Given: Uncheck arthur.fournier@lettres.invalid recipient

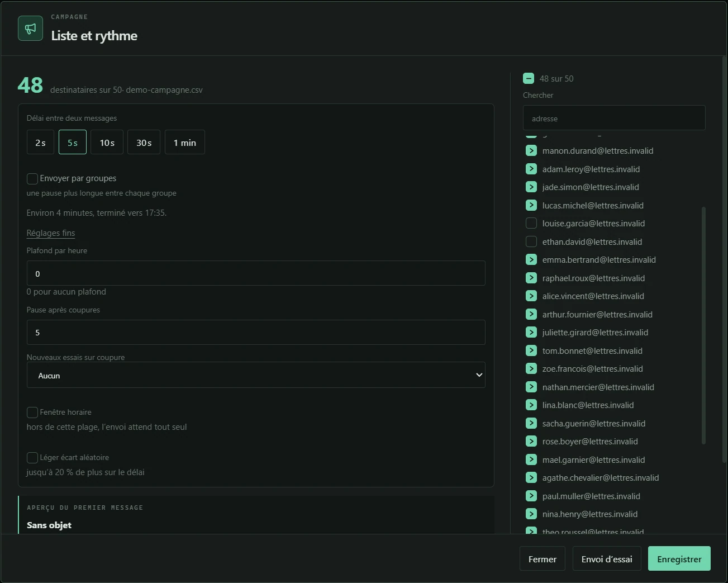Looking at the screenshot, I should click(531, 314).
